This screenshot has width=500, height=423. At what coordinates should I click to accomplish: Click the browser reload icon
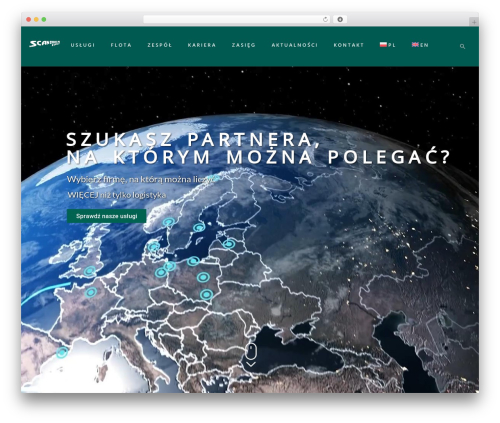click(325, 19)
